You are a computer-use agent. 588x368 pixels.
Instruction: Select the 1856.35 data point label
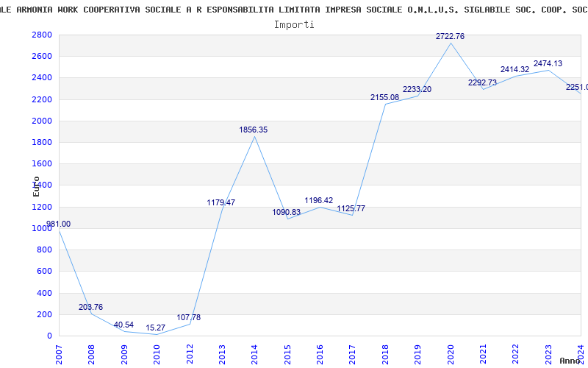point(254,130)
